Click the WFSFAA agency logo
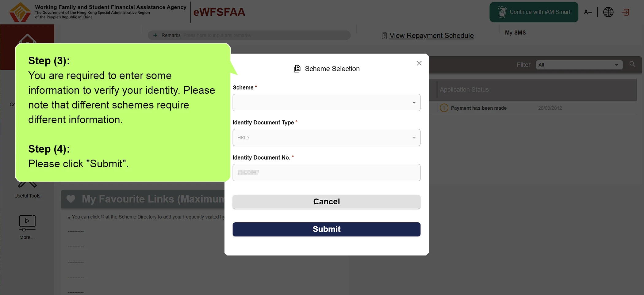The width and height of the screenshot is (644, 295). [20, 12]
